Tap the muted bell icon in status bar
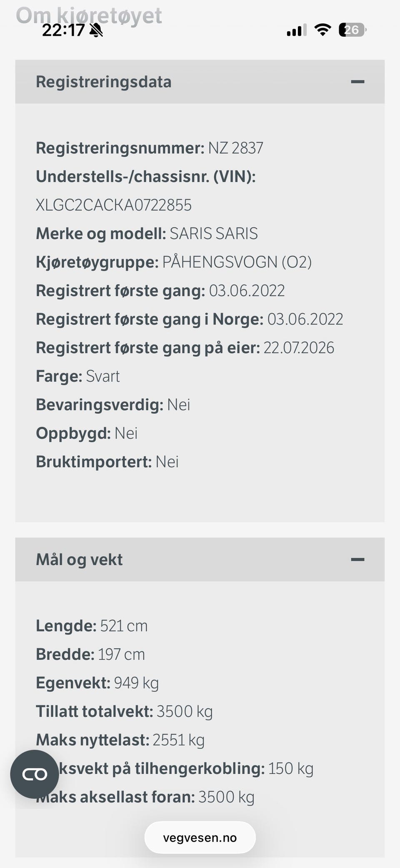Image resolution: width=400 pixels, height=868 pixels. coord(96,30)
